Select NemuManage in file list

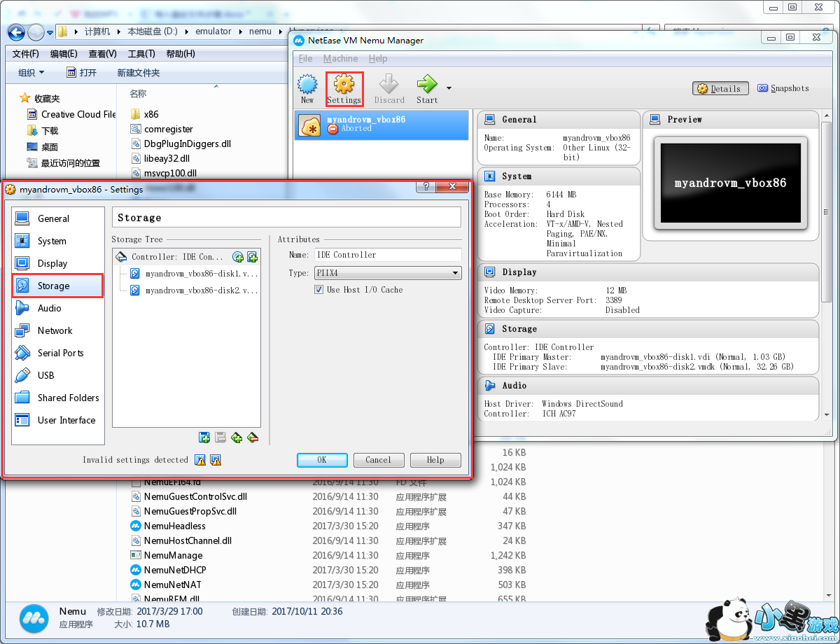(167, 555)
